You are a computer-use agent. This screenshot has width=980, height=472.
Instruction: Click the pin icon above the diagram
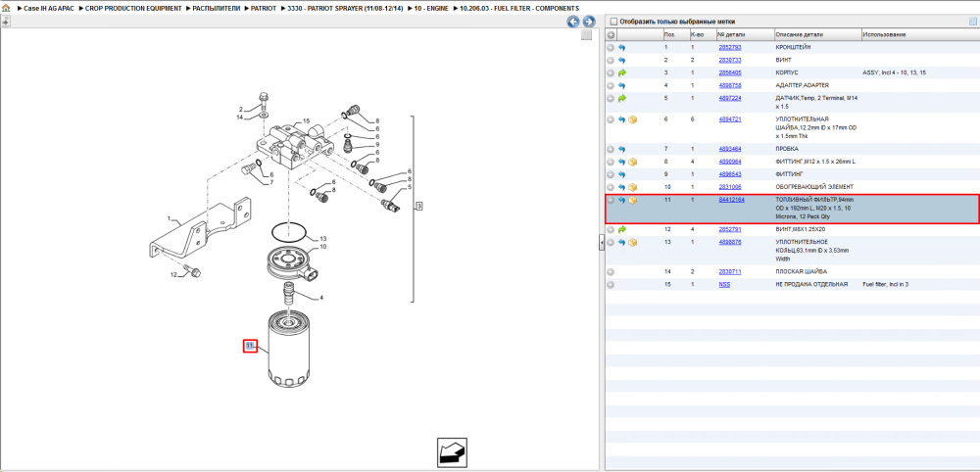pos(6,22)
